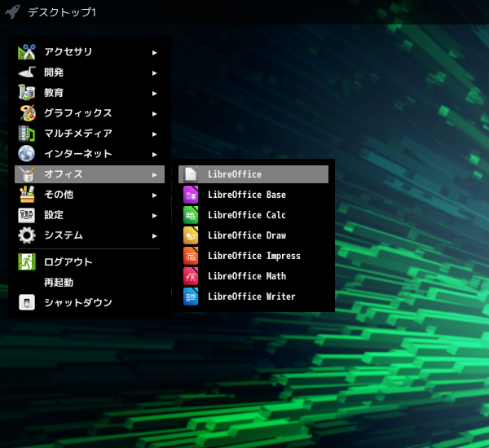Click the シャットダウン power switch icon
Image resolution: width=489 pixels, height=448 pixels.
27,302
